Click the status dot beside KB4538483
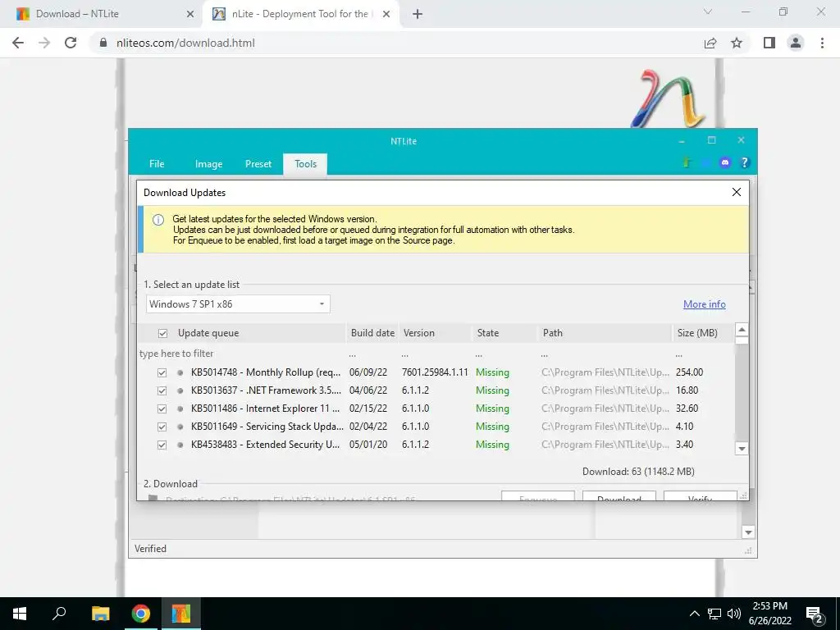Screen dimensions: 840x630 click(180, 445)
